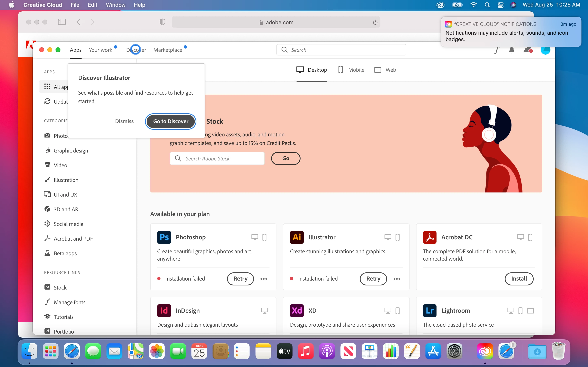Open Illustrator's more options menu
Screen dimensions: 588x367
[x=396, y=279]
